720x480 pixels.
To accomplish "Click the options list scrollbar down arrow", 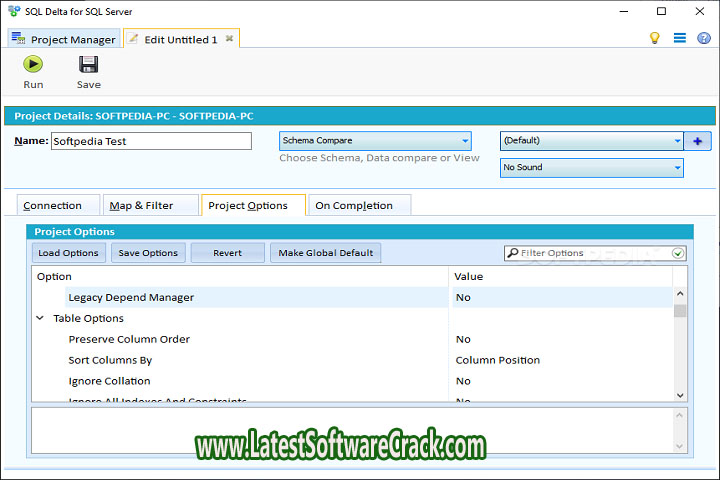I will tap(680, 395).
